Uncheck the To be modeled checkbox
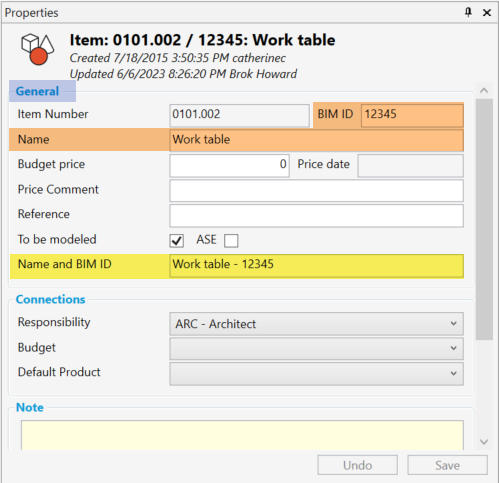The height and width of the screenshot is (483, 499). (176, 240)
